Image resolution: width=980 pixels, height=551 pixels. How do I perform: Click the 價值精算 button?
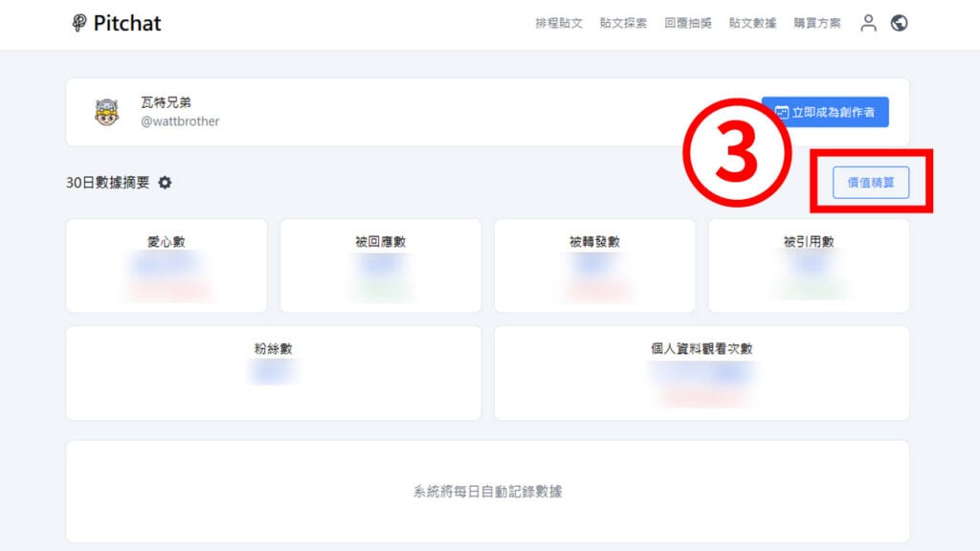pos(871,183)
